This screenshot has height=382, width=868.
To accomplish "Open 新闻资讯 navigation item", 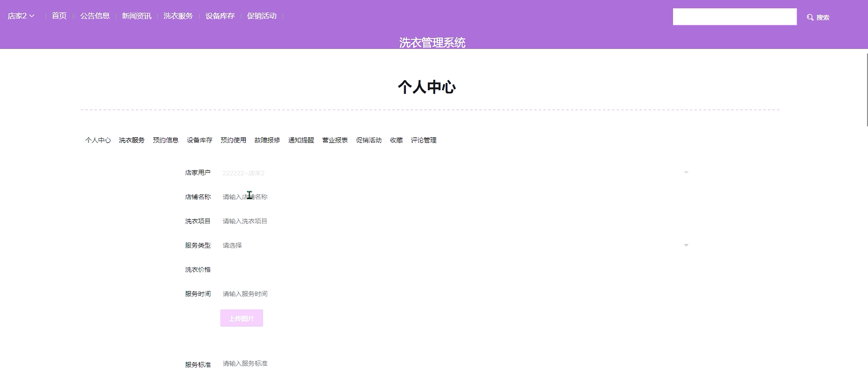I will (136, 16).
